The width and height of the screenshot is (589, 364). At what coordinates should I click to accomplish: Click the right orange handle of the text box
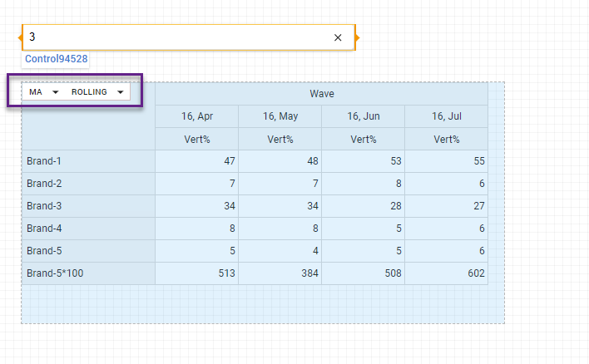click(x=357, y=37)
